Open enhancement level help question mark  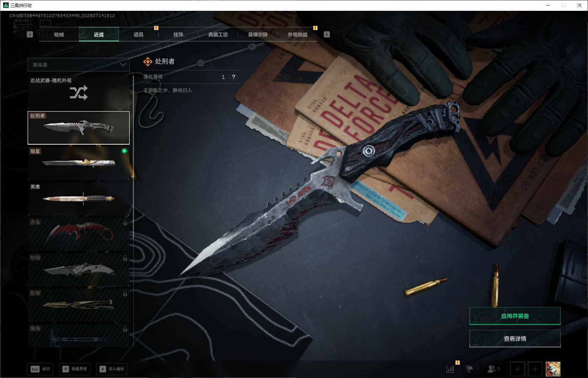coord(234,77)
